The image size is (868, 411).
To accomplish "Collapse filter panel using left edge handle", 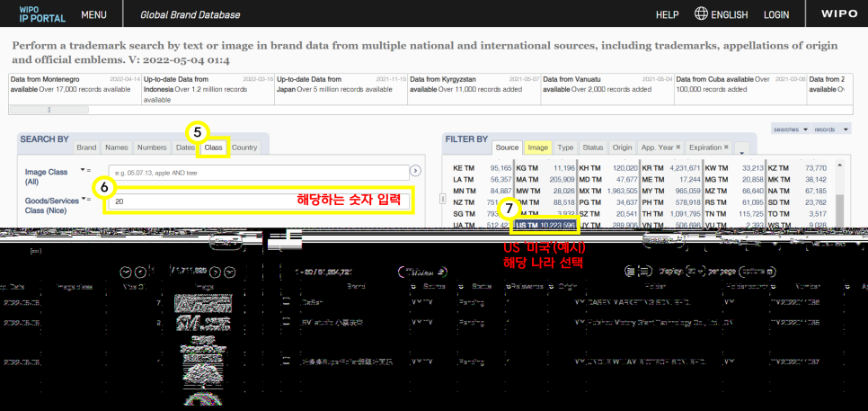I will coord(443,198).
